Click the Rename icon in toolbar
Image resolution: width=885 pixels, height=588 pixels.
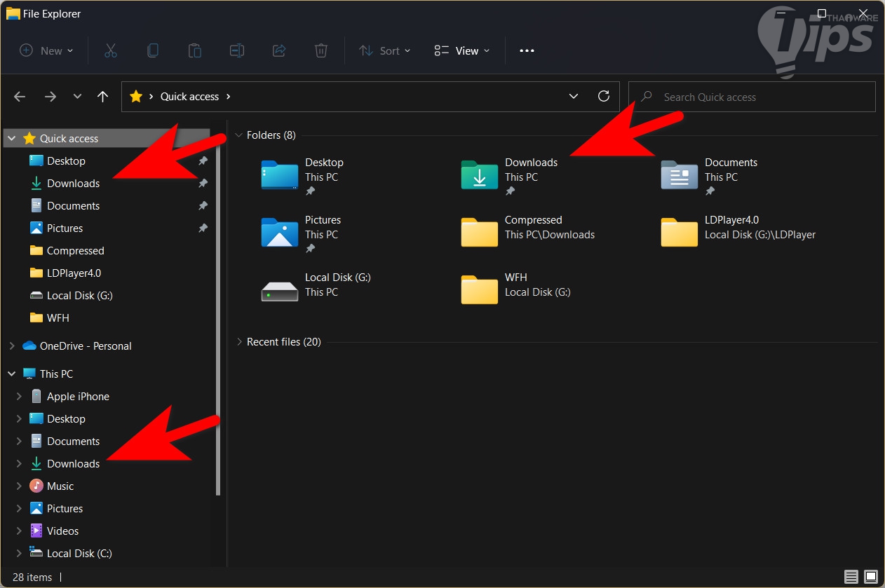tap(237, 50)
